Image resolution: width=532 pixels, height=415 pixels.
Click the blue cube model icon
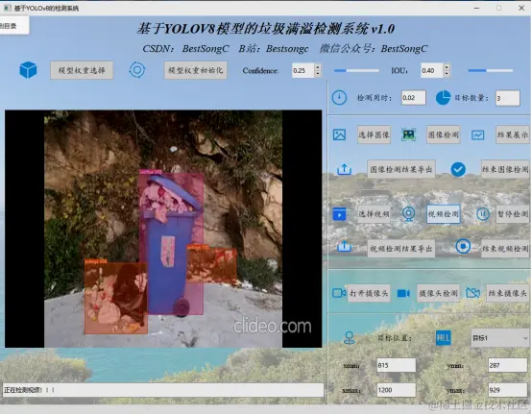[x=28, y=70]
